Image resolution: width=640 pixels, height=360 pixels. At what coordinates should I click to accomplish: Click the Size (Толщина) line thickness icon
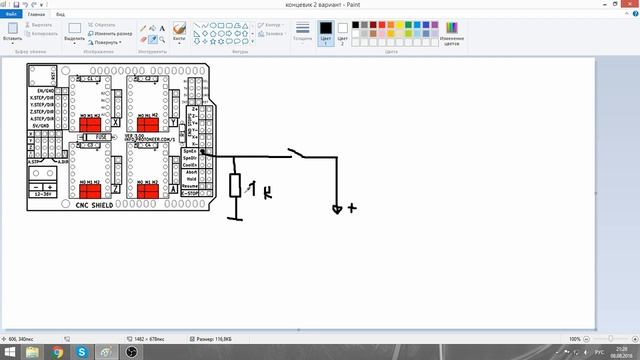click(x=302, y=29)
